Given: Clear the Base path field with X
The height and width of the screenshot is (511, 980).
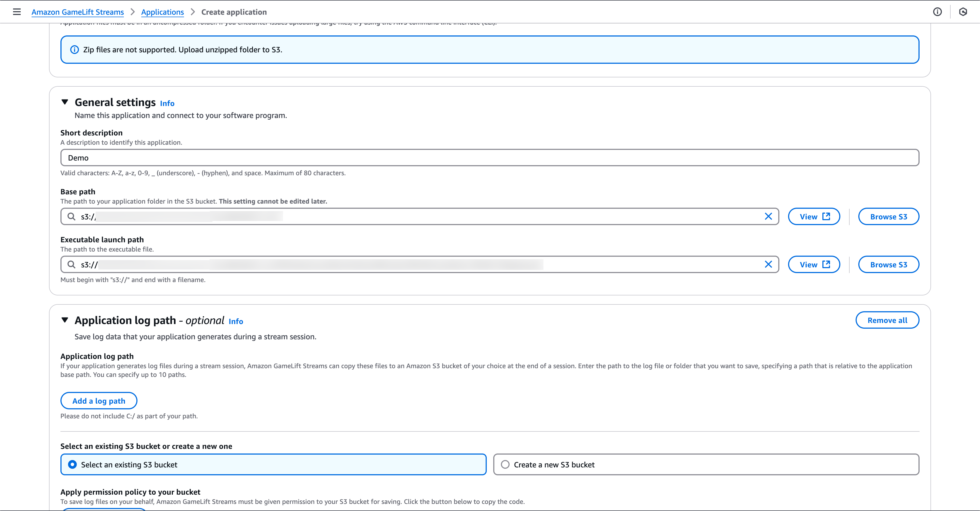Looking at the screenshot, I should click(768, 217).
